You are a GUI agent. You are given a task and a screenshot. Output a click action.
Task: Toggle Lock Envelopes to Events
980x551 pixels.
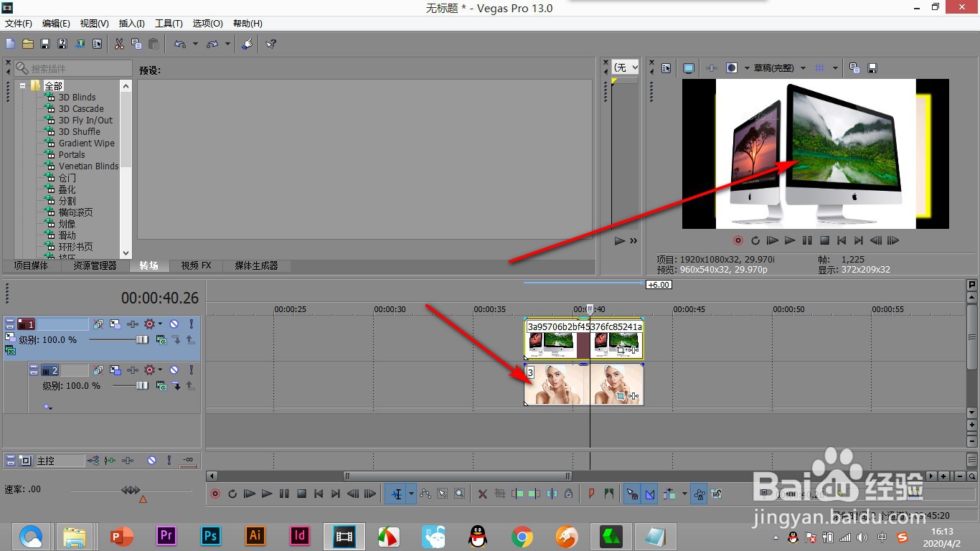(699, 494)
